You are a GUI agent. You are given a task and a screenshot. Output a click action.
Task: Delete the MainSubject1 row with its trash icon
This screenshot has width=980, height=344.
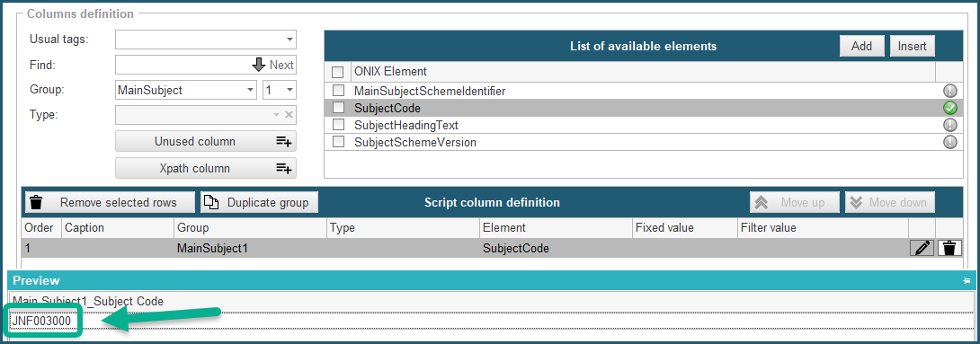click(949, 249)
